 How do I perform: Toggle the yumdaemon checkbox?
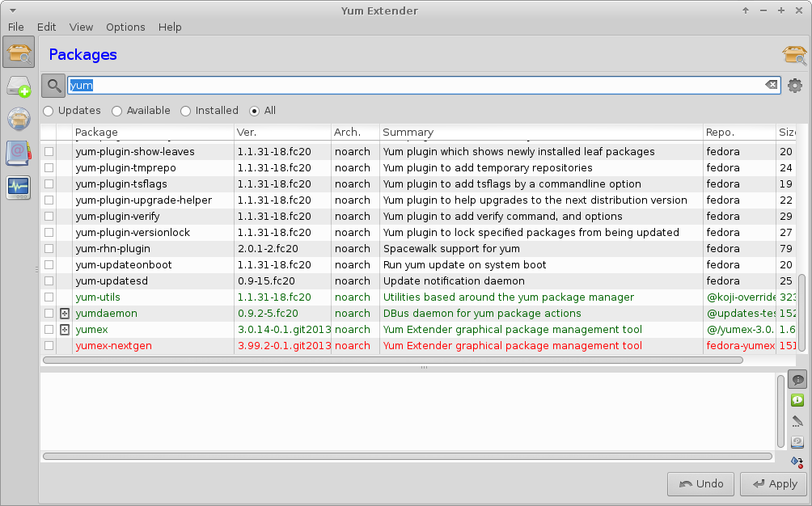coord(49,314)
